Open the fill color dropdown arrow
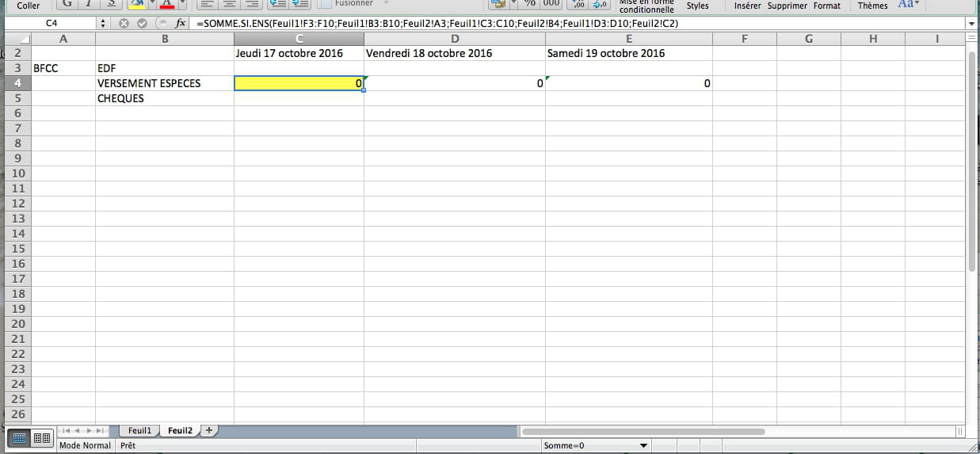Image resolution: width=980 pixels, height=454 pixels. pyautogui.click(x=151, y=4)
